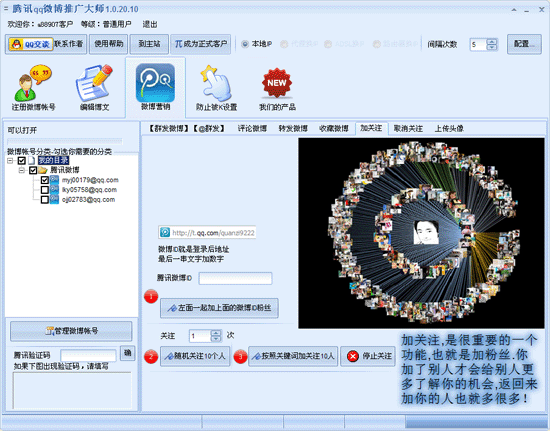Screen dimensions: 550x431
Task: Decrease the 关注 times spinner
Action: click(216, 338)
